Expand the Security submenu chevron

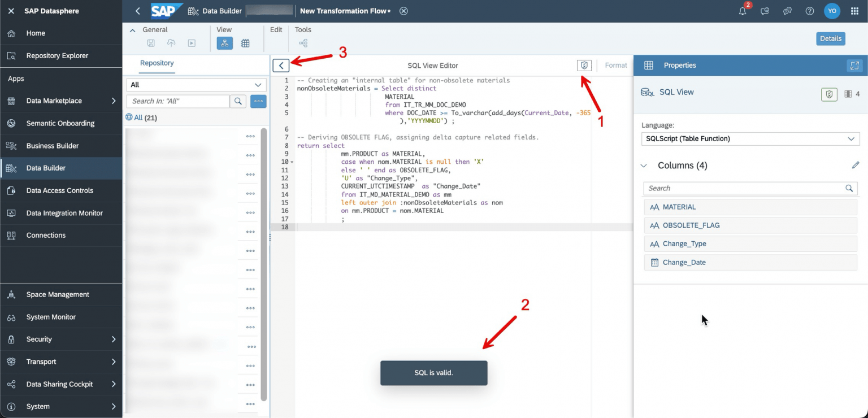point(113,339)
